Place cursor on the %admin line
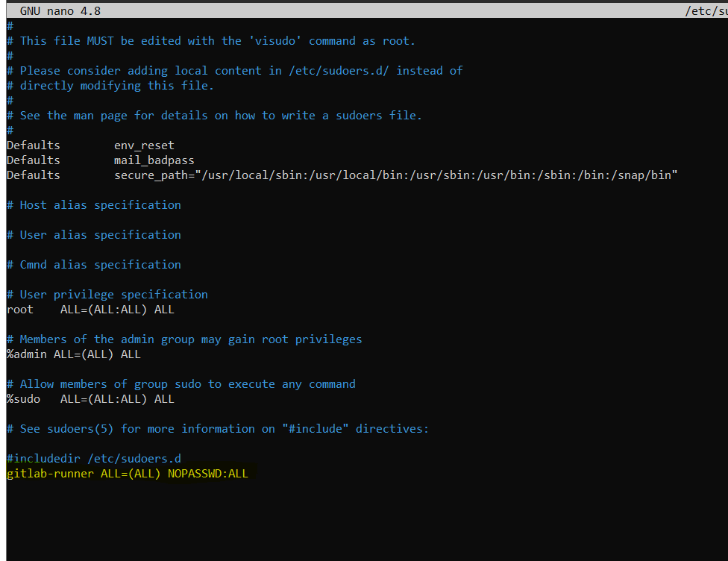This screenshot has height=561, width=728. click(73, 354)
